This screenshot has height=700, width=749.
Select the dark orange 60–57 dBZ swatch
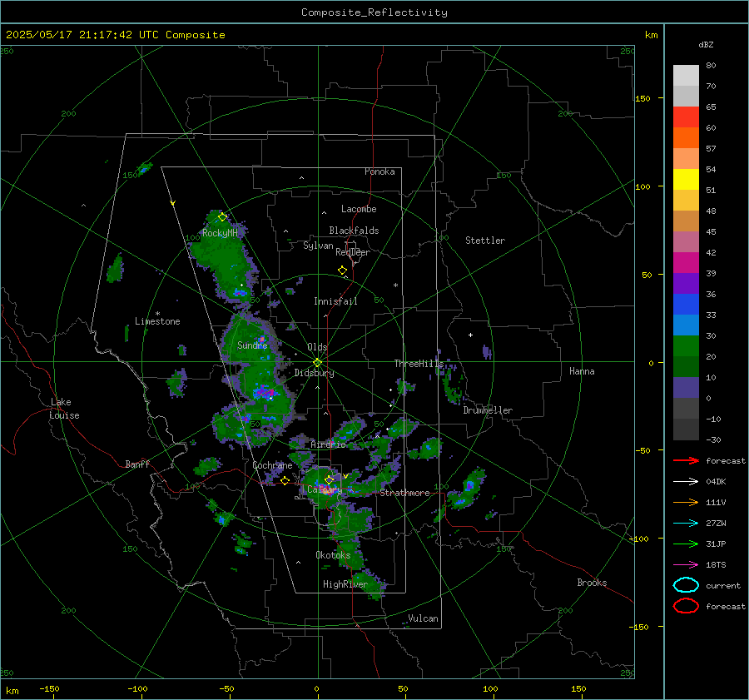pyautogui.click(x=686, y=138)
